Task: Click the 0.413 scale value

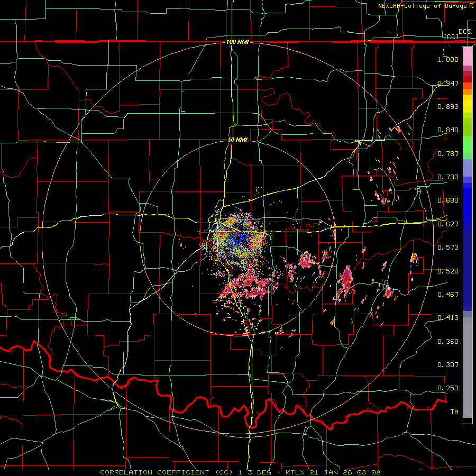Action: 448,317
